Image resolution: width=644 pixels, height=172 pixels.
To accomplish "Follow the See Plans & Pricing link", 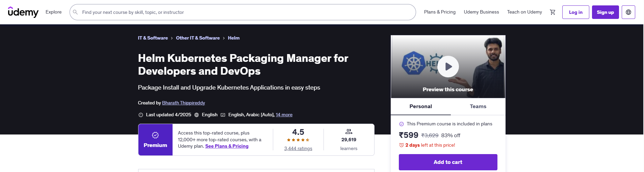I will coord(227,146).
